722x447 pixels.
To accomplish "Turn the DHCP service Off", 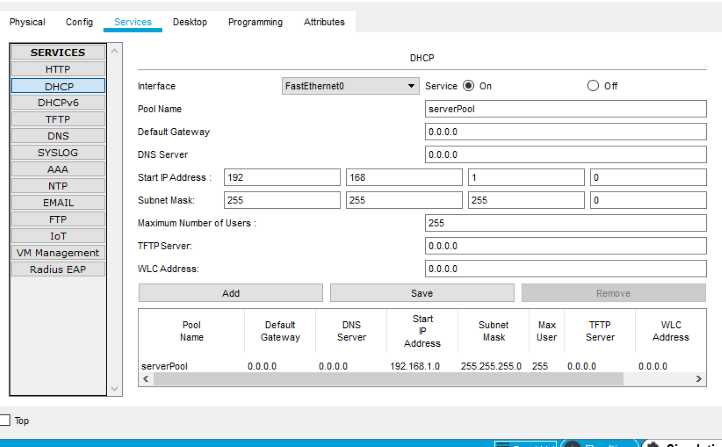I will (x=593, y=86).
